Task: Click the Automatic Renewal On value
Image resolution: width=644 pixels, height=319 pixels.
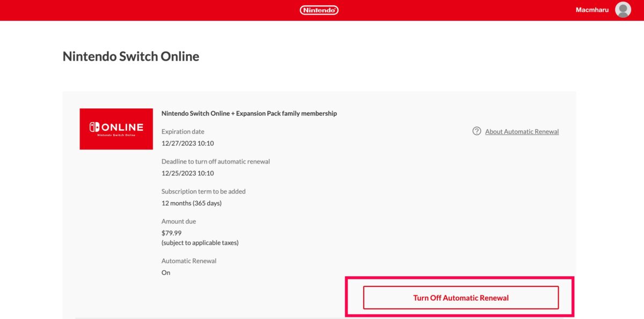Action: tap(166, 273)
